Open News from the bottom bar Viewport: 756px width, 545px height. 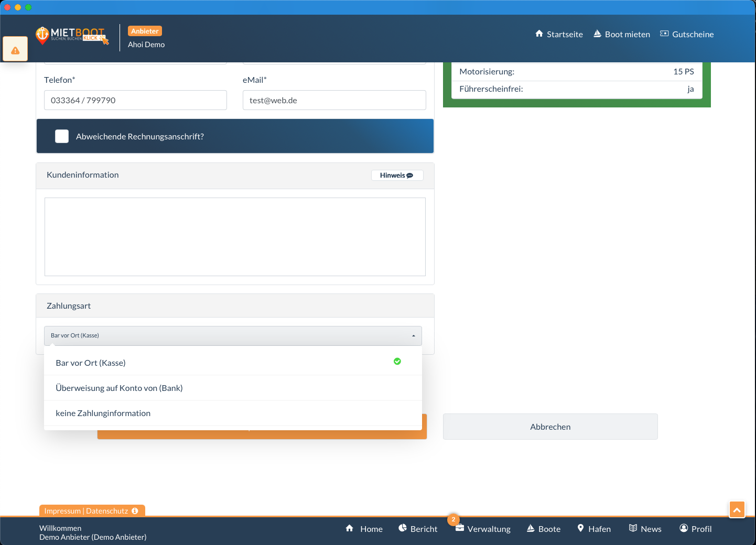point(645,529)
